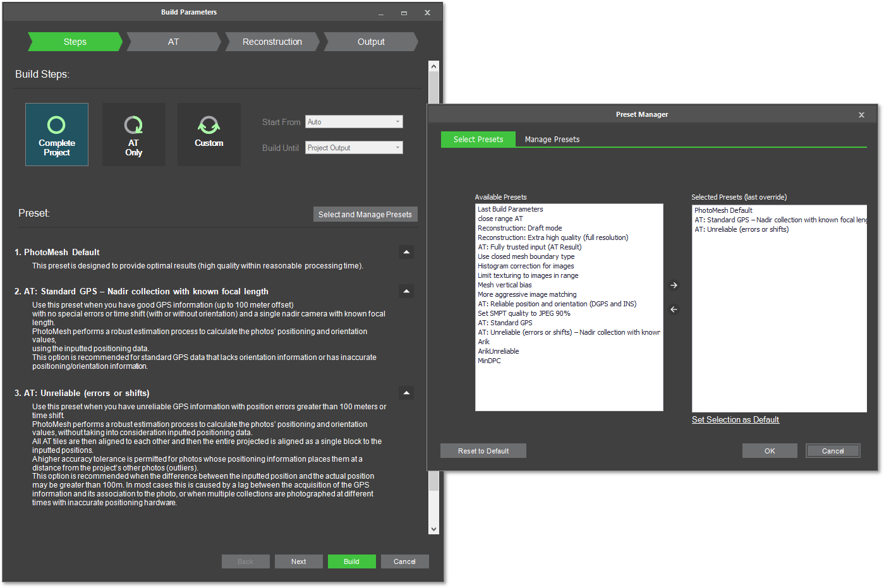This screenshot has height=588, width=884.
Task: Go to the AT wizard tab
Action: 174,42
